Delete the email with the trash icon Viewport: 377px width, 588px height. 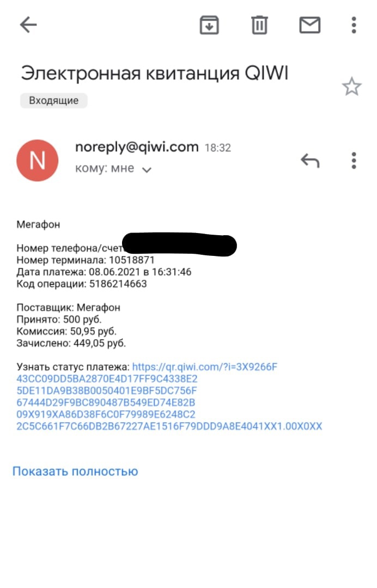(259, 24)
